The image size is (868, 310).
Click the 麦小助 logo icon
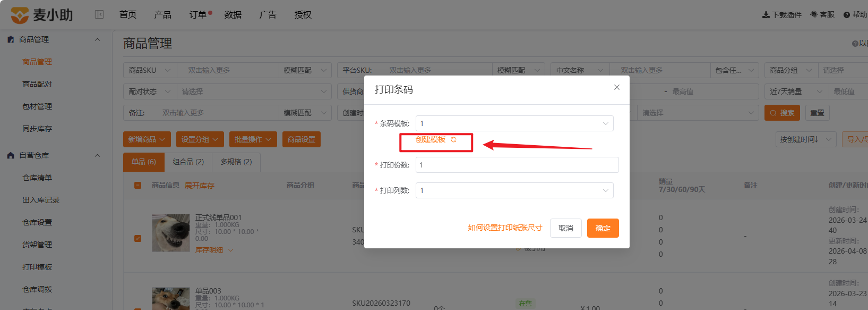point(20,15)
